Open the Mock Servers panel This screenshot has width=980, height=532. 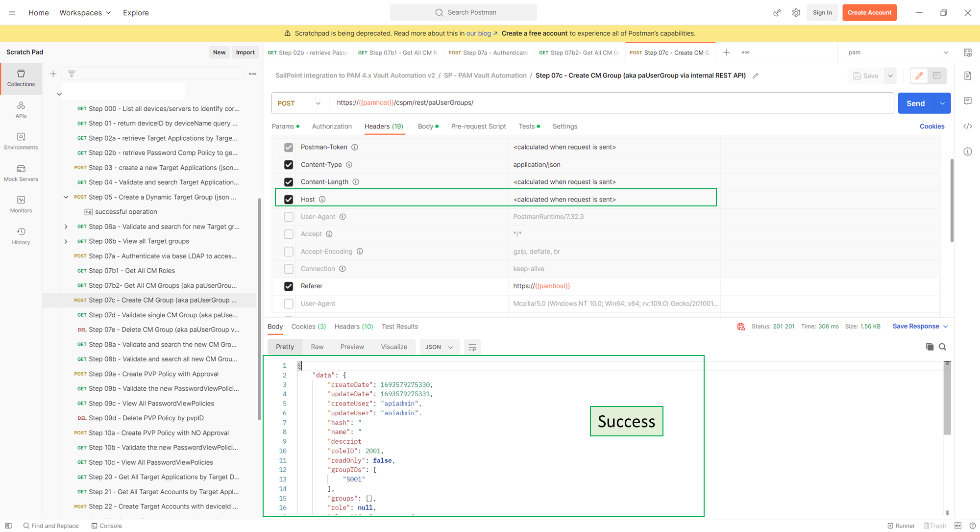coord(21,173)
